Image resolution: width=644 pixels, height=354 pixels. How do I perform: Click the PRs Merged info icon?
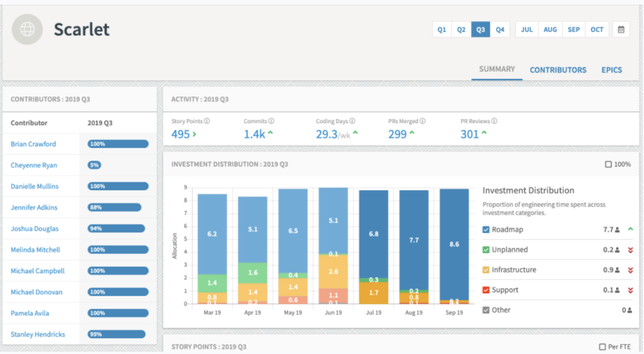pos(422,121)
